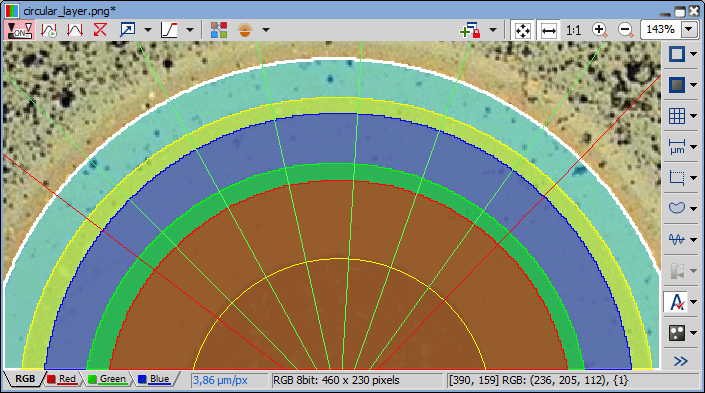Expand the curve tool dropdown arrow
The image size is (705, 393).
point(190,30)
